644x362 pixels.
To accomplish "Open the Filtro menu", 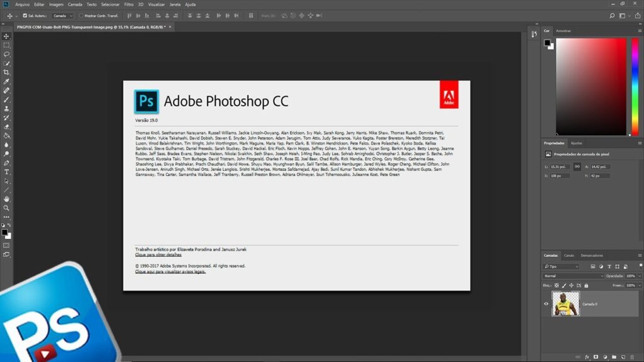I will coord(128,4).
